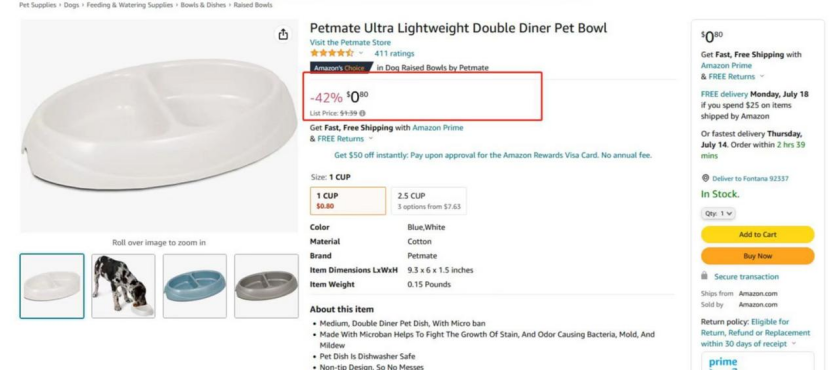Screen dimensions: 830x370
Task: Expand the Return policy details chevron
Action: [x=793, y=344]
